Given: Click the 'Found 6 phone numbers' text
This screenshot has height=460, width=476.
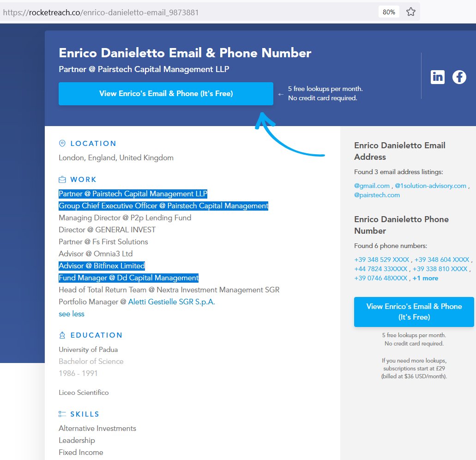Looking at the screenshot, I should 391,246.
